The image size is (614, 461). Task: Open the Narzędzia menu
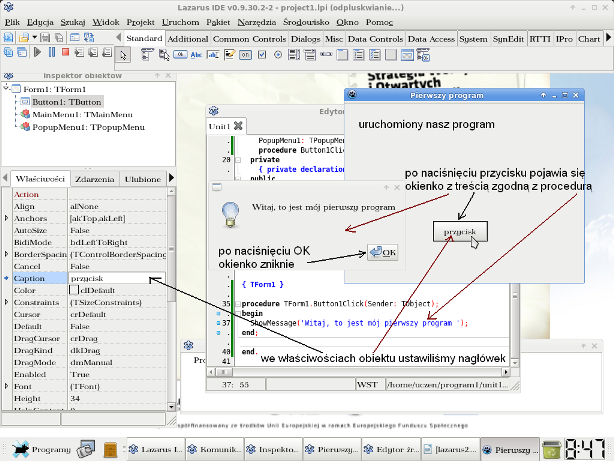(x=256, y=22)
